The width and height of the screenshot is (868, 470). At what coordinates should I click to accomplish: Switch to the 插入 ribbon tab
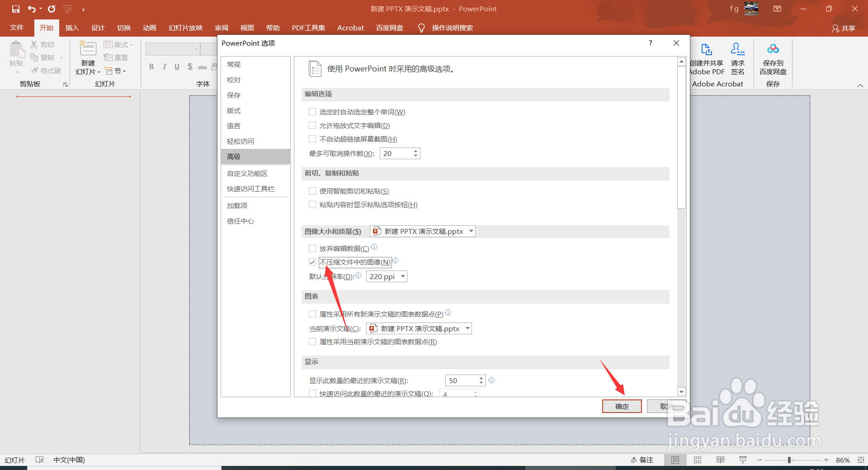72,28
